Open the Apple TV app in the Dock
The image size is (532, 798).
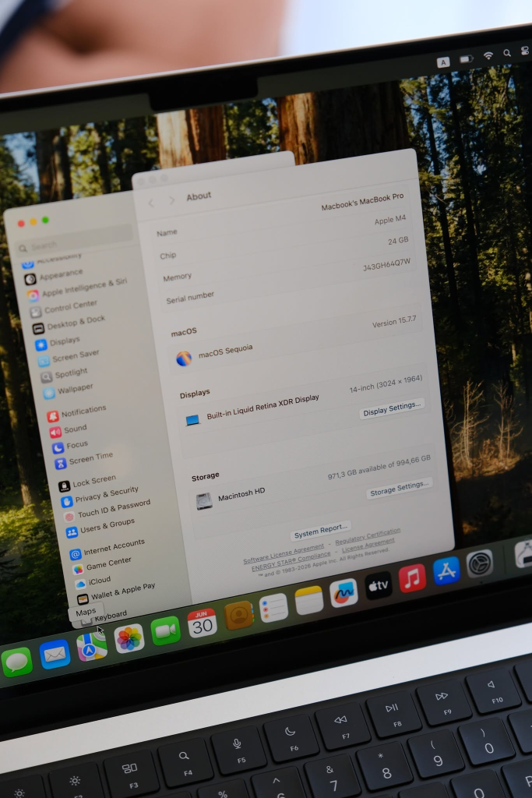tap(379, 586)
